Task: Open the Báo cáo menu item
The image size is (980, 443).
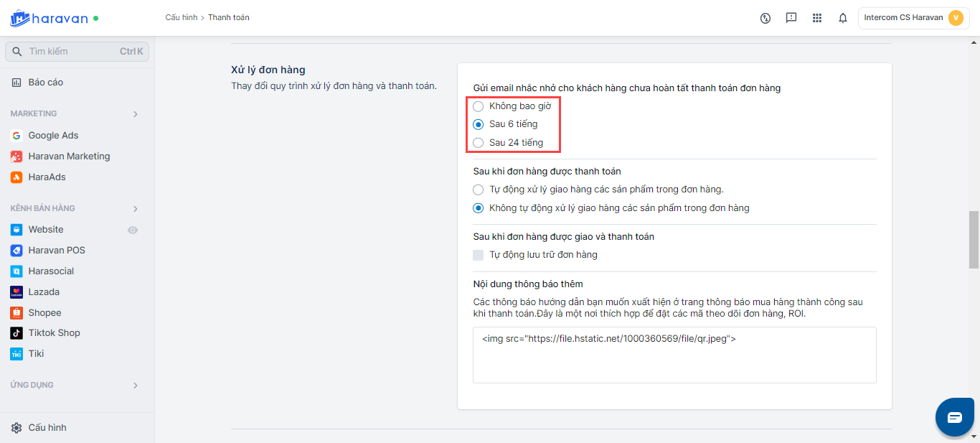Action: point(45,83)
